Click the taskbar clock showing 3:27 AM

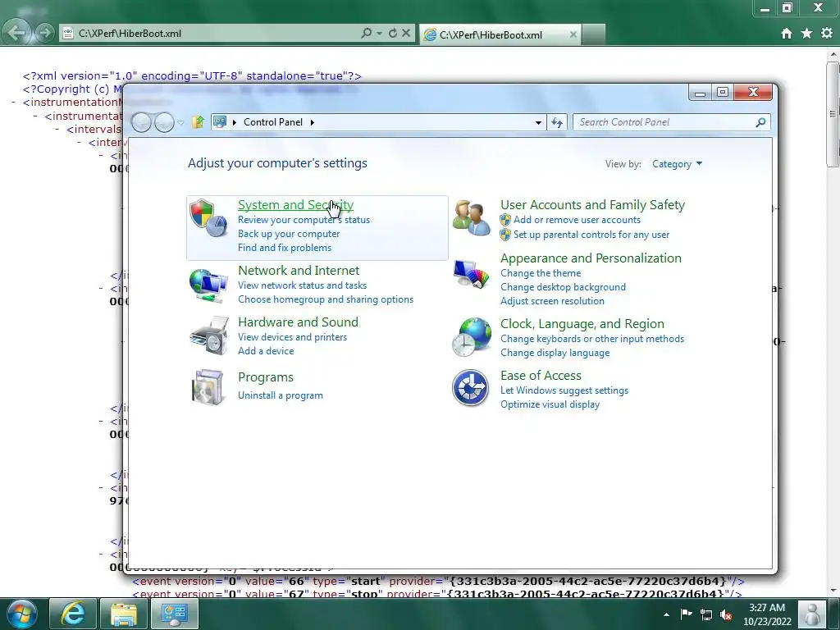767,614
